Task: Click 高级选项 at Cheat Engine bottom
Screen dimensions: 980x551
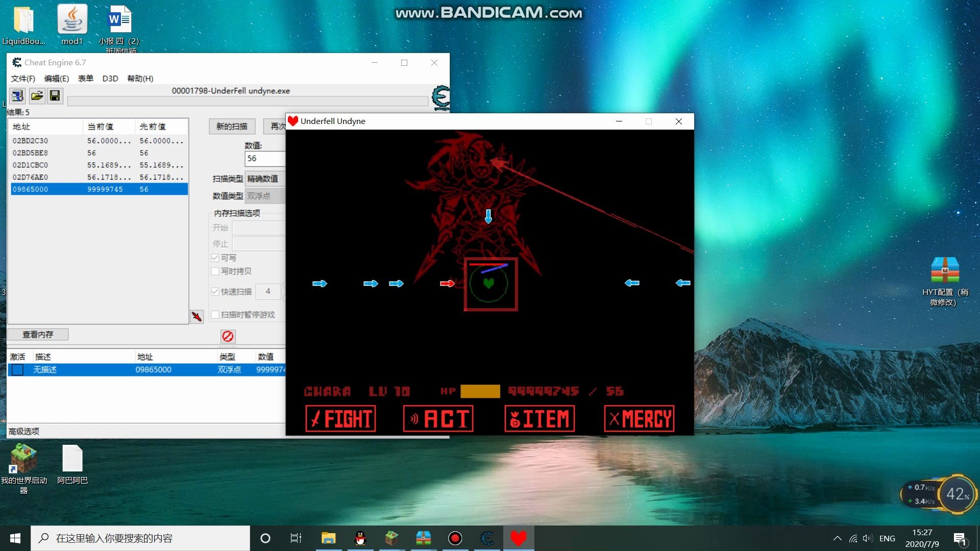Action: click(23, 432)
